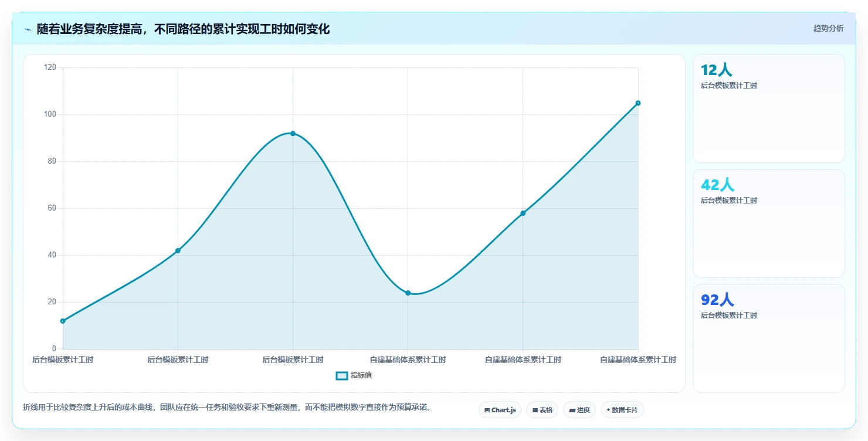Click the chart data point at value 42

178,250
